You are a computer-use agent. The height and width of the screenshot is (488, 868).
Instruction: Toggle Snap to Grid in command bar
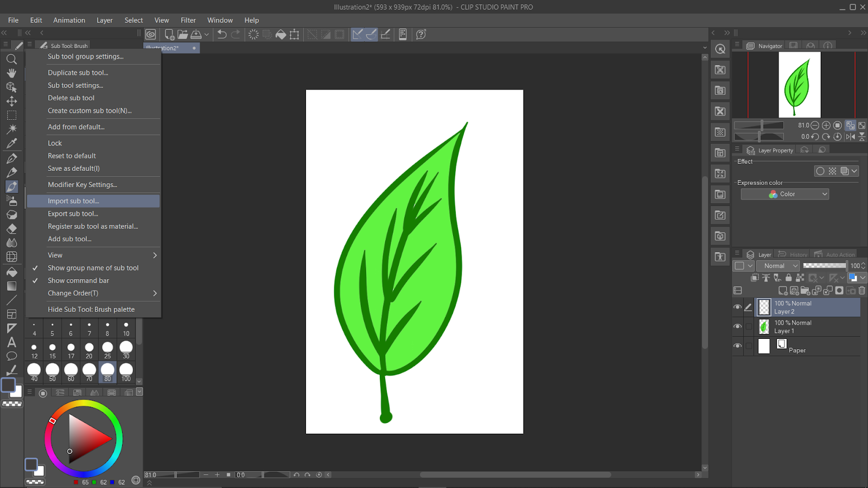pyautogui.click(x=385, y=34)
